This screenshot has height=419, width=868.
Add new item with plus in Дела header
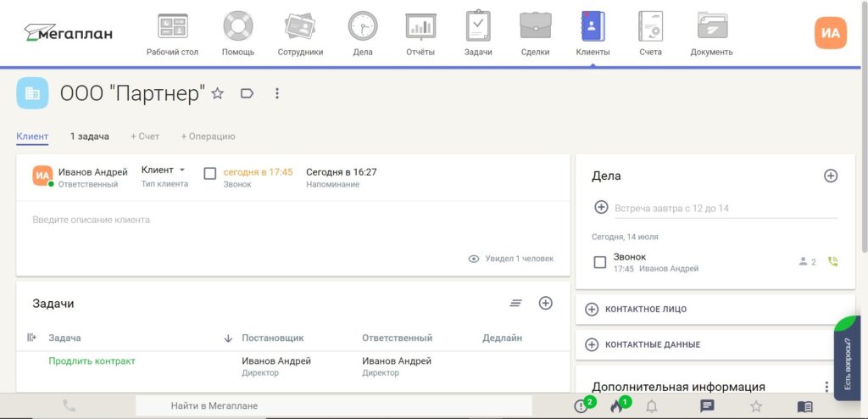point(831,176)
